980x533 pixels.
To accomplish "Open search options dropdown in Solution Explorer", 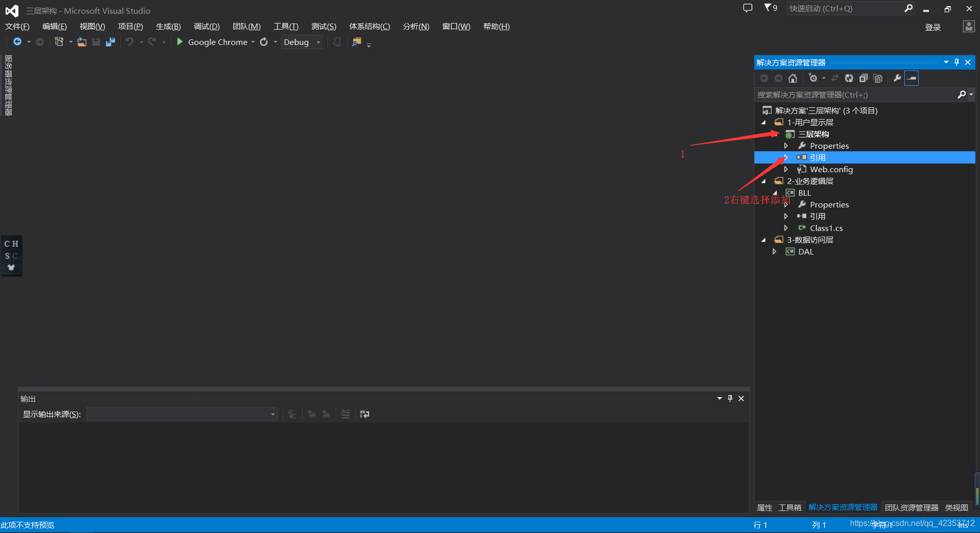I will point(971,95).
